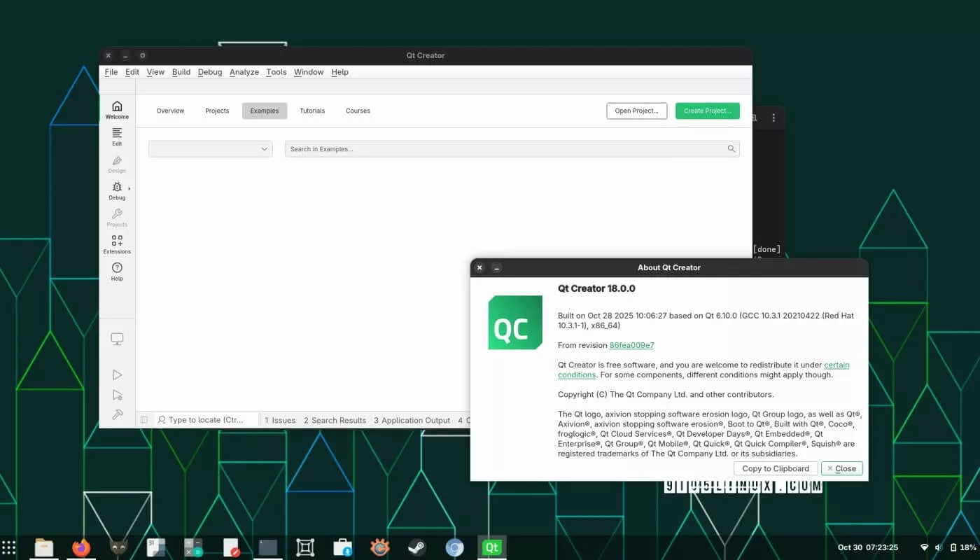Viewport: 980px width, 560px height.
Task: Open the revision 86fea009e7 link
Action: (631, 345)
